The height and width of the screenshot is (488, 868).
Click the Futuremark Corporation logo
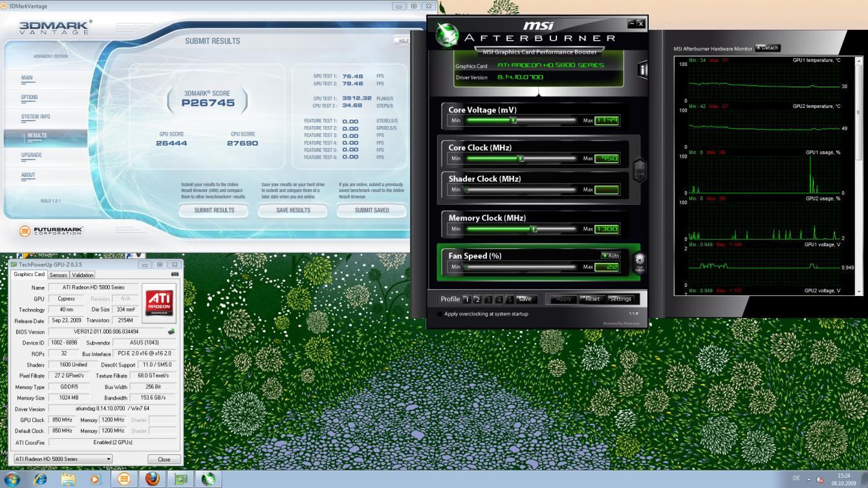click(51, 231)
